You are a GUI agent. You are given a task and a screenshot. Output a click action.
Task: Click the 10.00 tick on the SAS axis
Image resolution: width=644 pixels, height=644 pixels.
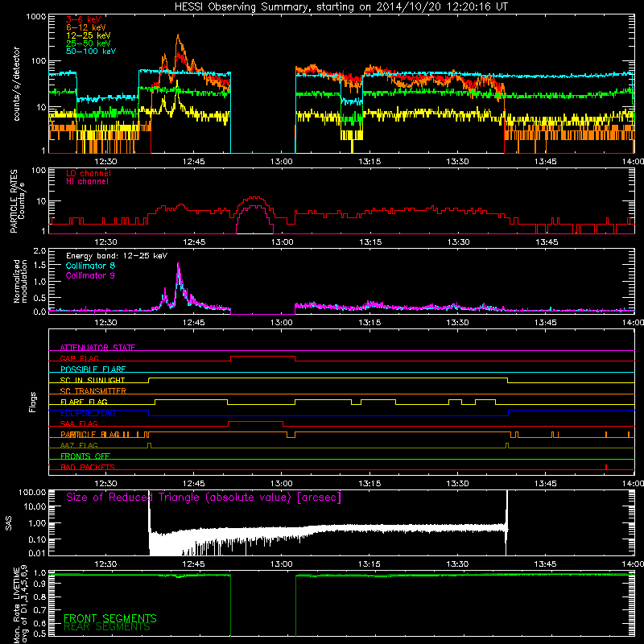pyautogui.click(x=34, y=506)
